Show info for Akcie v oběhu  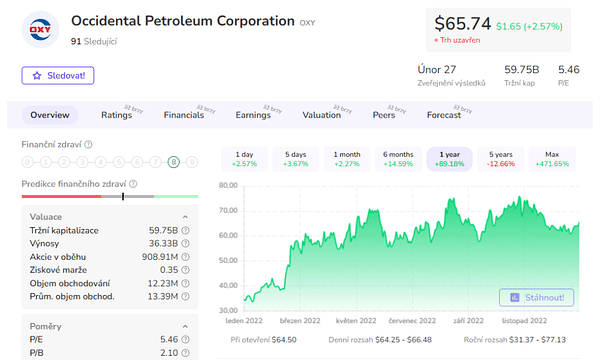(x=185, y=257)
